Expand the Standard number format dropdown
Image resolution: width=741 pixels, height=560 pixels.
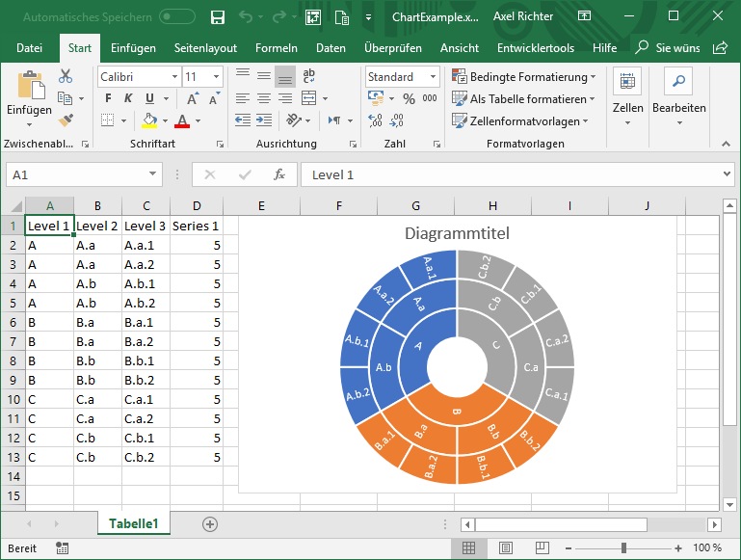(x=433, y=76)
